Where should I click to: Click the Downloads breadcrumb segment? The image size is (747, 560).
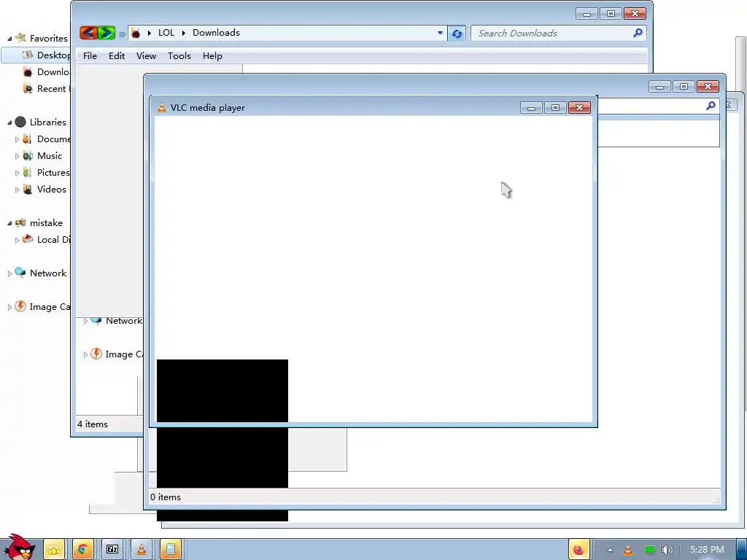click(216, 33)
